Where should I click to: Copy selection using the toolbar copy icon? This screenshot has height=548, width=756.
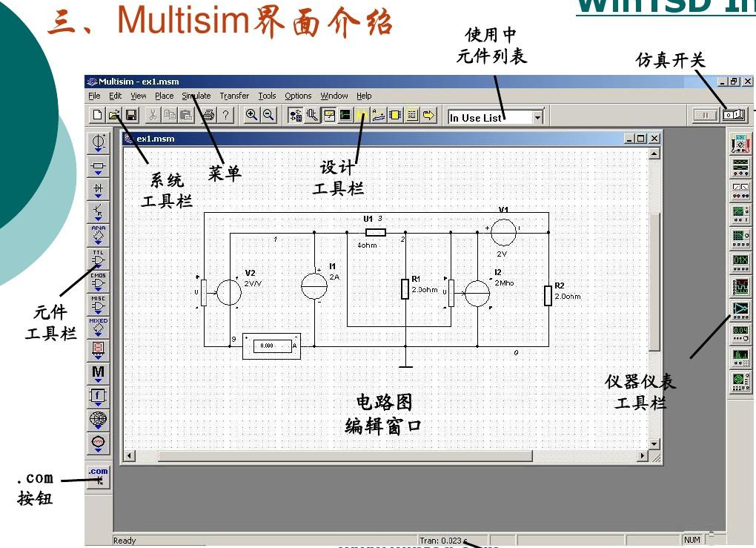click(170, 115)
